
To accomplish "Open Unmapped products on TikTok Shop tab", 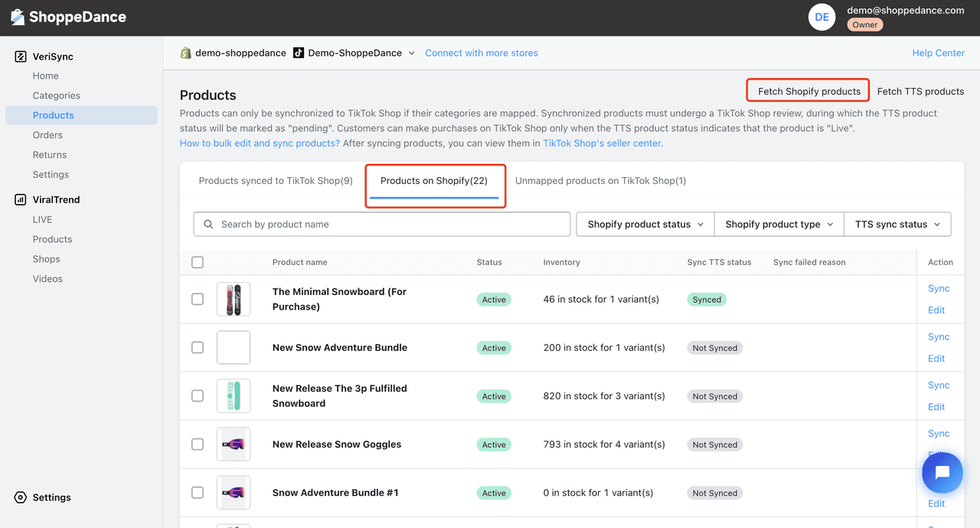I will click(x=600, y=181).
